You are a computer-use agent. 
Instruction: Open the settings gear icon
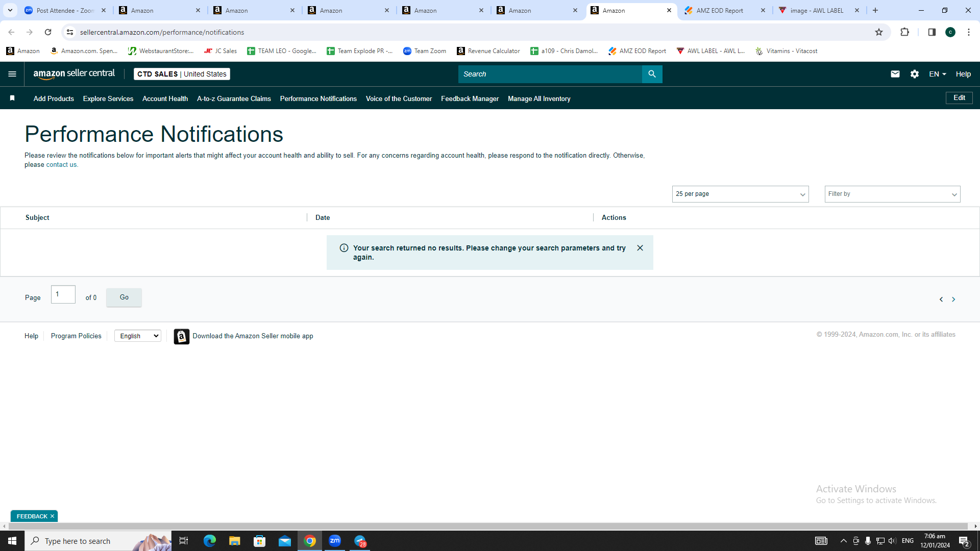[x=915, y=74]
